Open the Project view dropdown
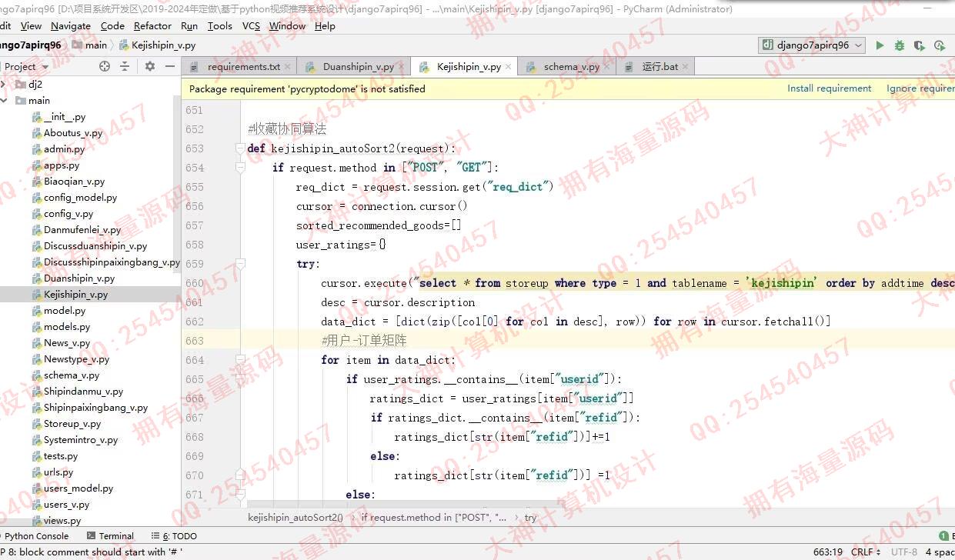955x560 pixels. pos(25,67)
